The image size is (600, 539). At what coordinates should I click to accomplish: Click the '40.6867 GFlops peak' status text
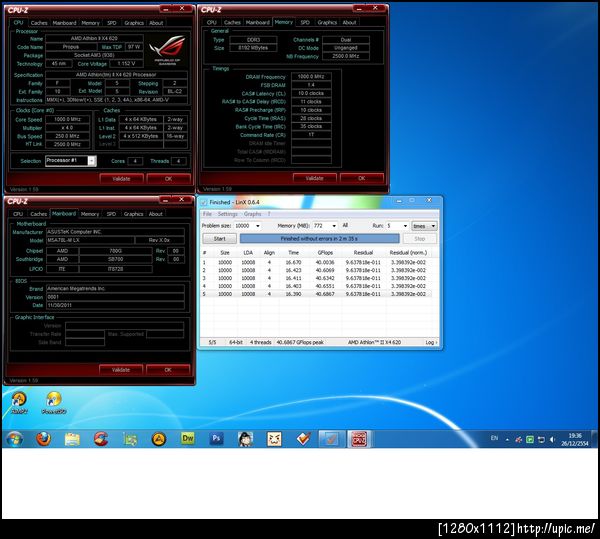coord(300,342)
